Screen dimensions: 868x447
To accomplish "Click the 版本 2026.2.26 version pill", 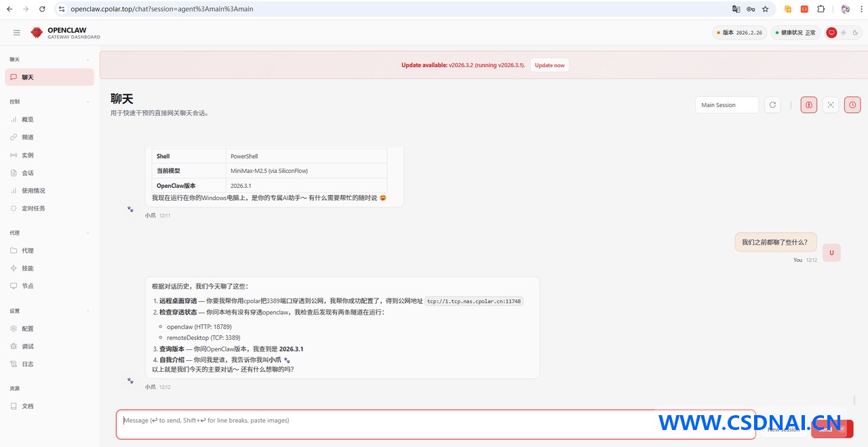I will click(739, 33).
